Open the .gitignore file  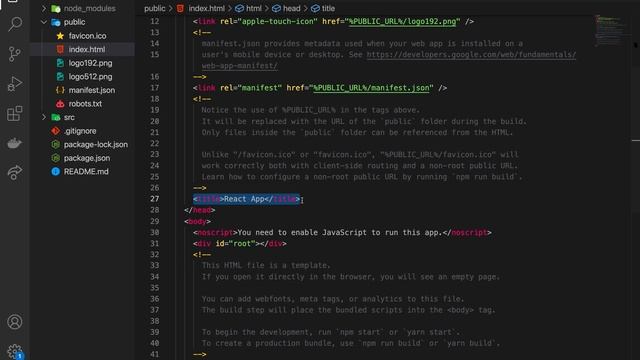coord(80,131)
